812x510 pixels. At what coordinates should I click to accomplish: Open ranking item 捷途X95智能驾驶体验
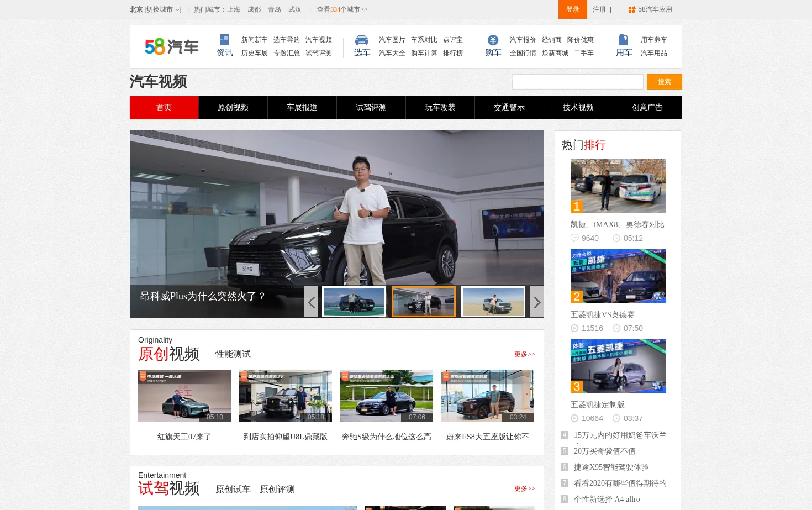[611, 467]
